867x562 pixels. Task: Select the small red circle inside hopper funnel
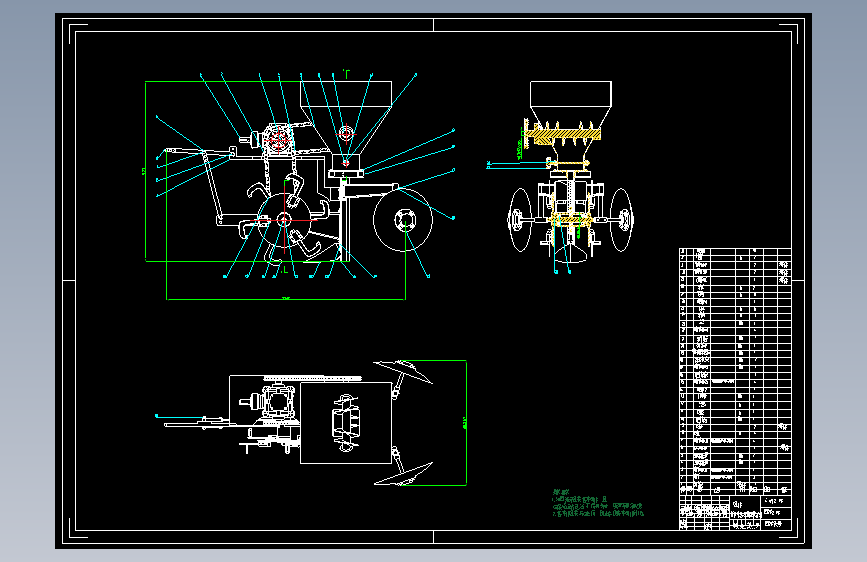click(346, 134)
